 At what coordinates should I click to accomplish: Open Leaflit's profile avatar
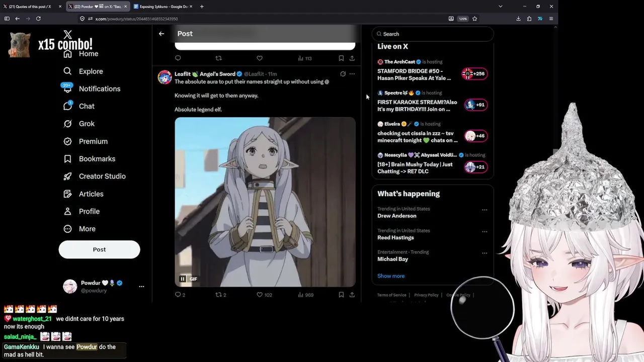165,77
